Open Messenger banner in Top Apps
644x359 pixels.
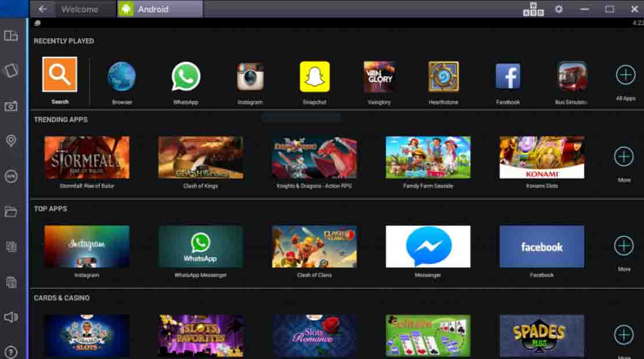pos(428,247)
